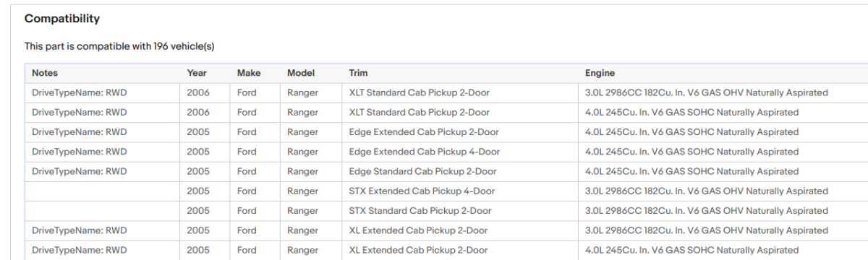The image size is (868, 260).
Task: Click the Engine column header
Action: [x=600, y=73]
